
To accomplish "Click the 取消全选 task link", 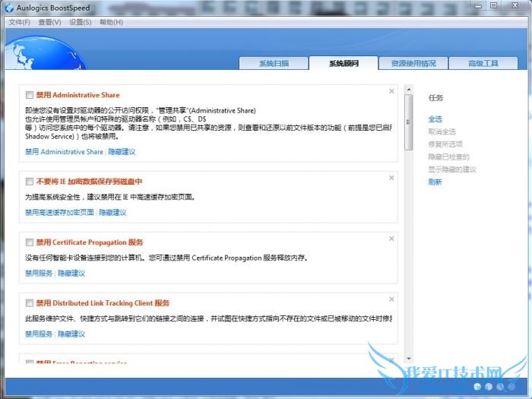I will pos(442,131).
